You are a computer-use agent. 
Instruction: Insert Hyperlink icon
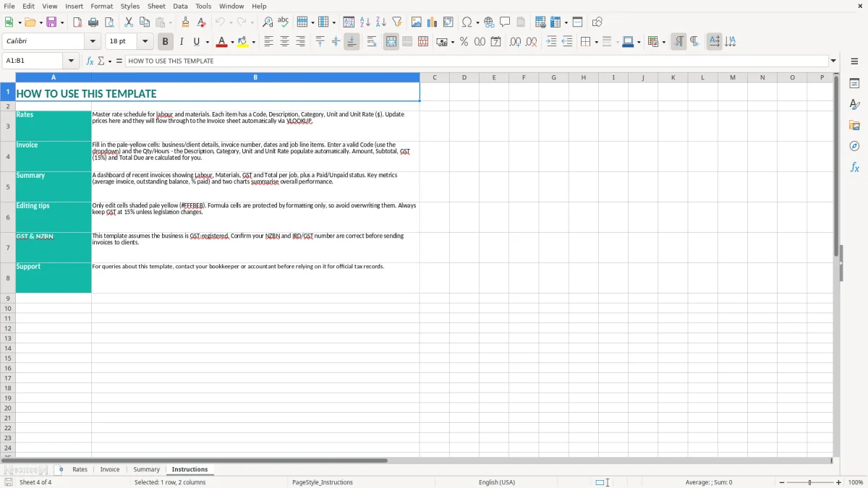[x=489, y=22]
